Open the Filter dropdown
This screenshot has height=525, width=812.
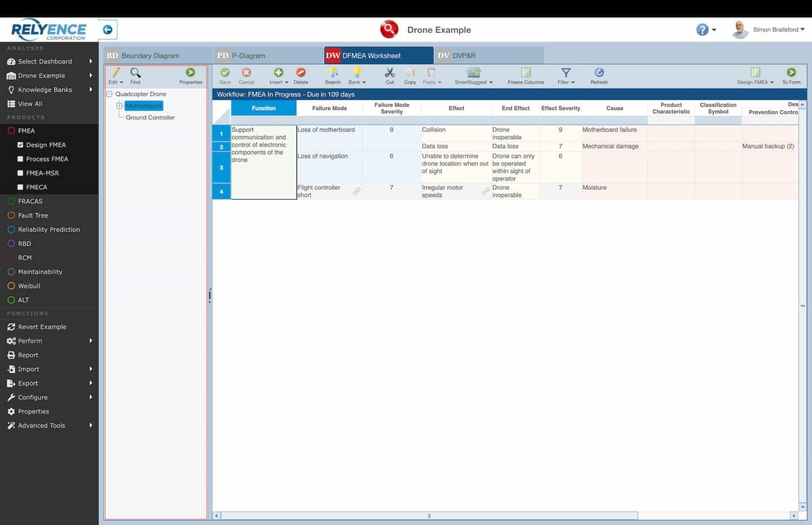click(x=564, y=75)
